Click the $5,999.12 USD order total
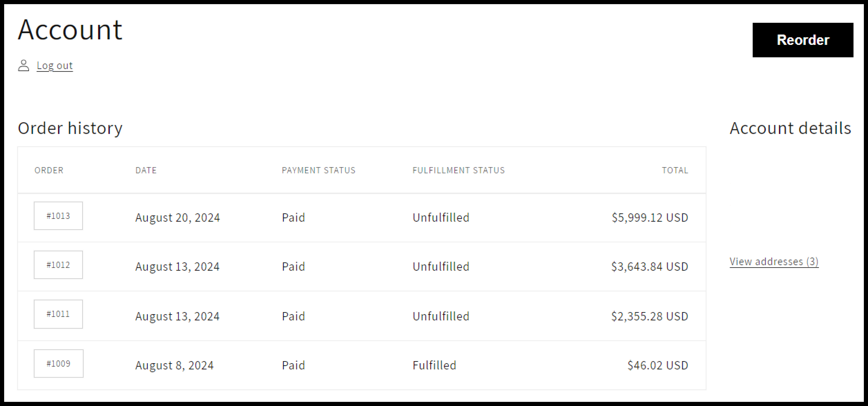The image size is (868, 406). [650, 218]
